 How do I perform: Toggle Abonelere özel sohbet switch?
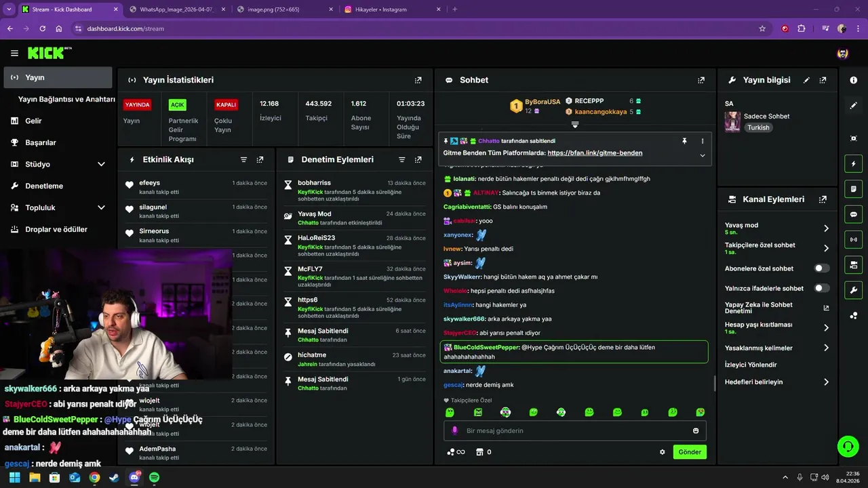pos(822,268)
